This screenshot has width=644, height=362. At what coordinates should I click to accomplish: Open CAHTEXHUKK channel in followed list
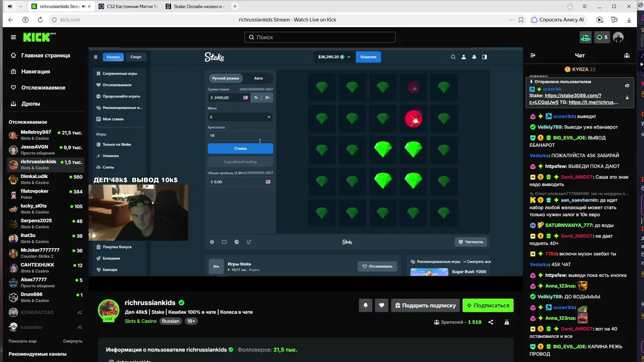[x=45, y=267]
